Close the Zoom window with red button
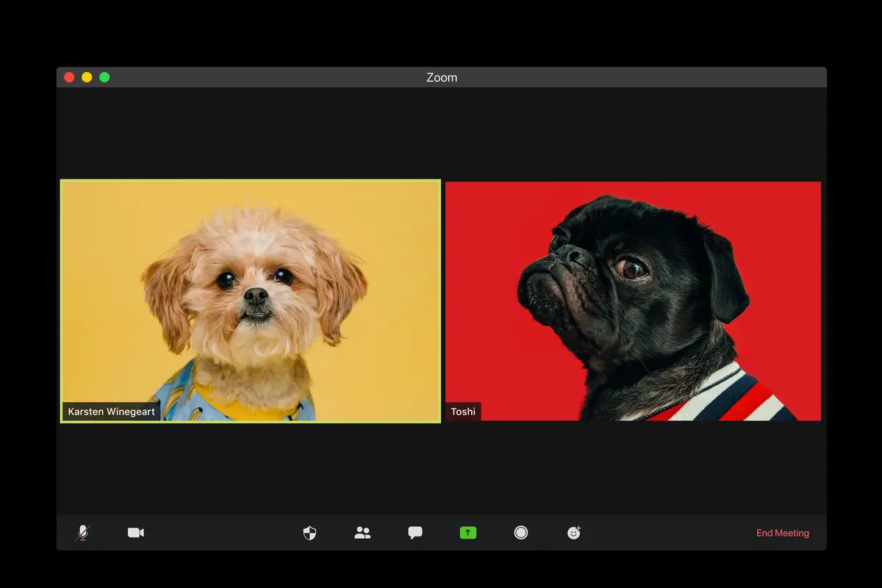The width and height of the screenshot is (882, 588). pyautogui.click(x=69, y=77)
